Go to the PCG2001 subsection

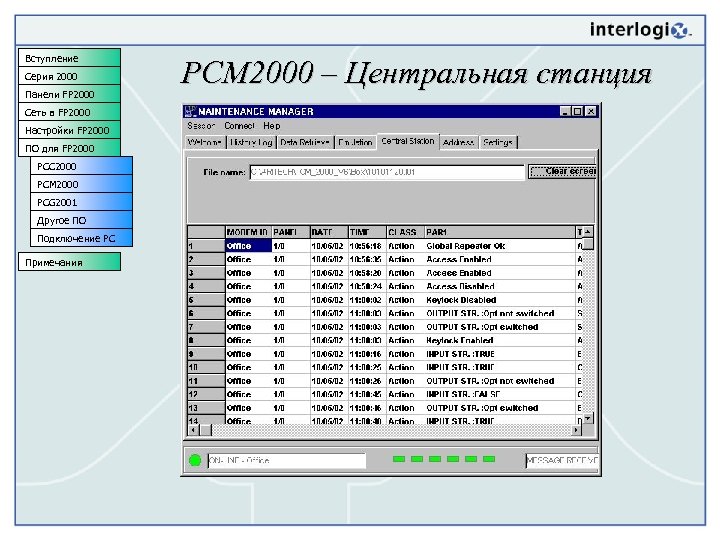[81, 202]
